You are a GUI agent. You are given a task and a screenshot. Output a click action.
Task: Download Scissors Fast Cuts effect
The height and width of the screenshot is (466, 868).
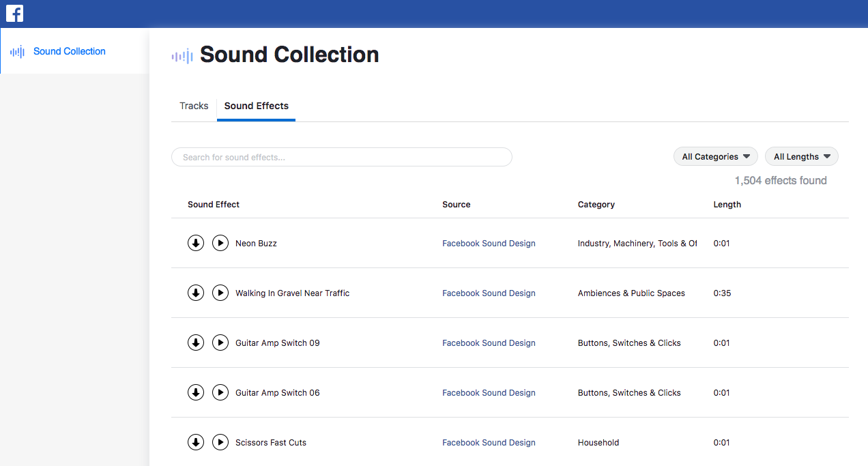click(x=196, y=442)
